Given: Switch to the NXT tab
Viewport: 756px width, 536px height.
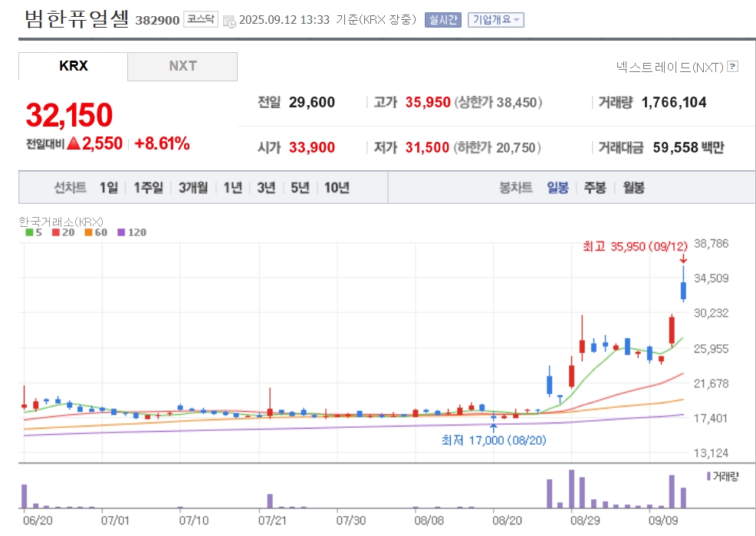Looking at the screenshot, I should [x=182, y=67].
